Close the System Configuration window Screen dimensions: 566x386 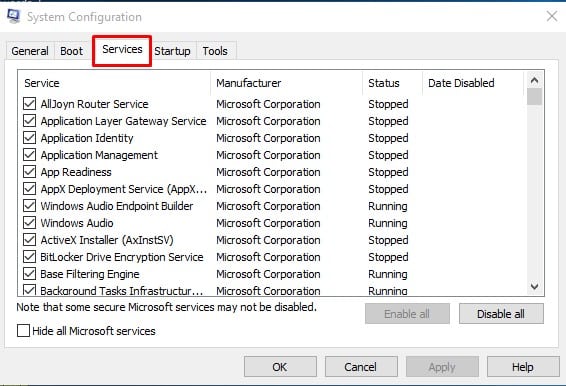click(x=552, y=16)
